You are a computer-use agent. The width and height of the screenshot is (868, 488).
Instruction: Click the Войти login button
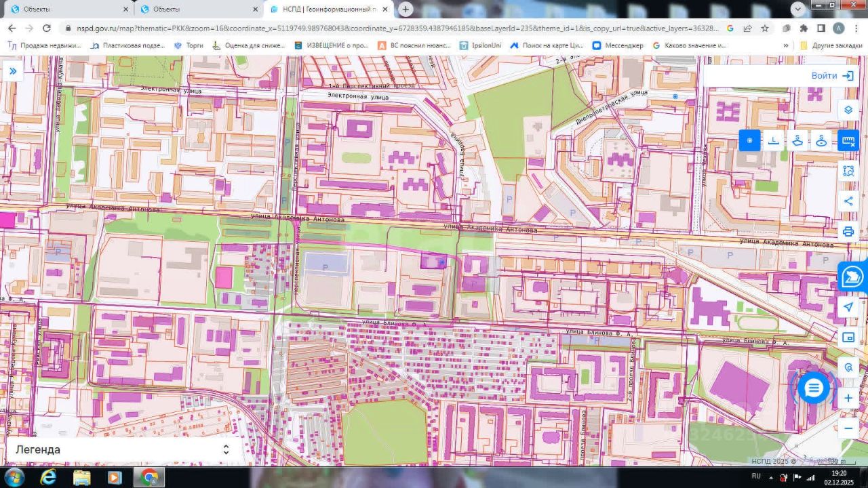point(831,75)
